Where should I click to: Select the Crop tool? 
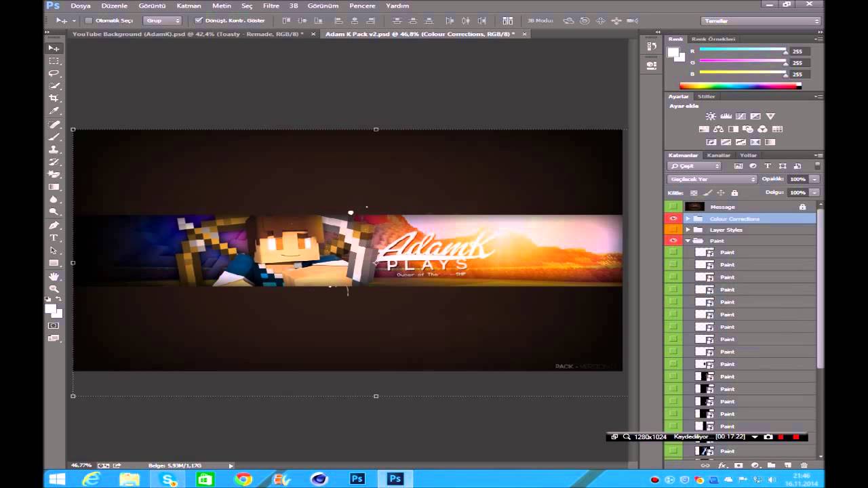point(54,98)
